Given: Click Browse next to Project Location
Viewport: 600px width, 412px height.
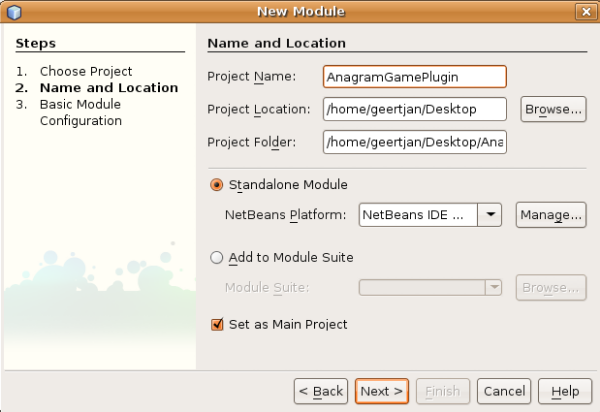Looking at the screenshot, I should tap(553, 109).
